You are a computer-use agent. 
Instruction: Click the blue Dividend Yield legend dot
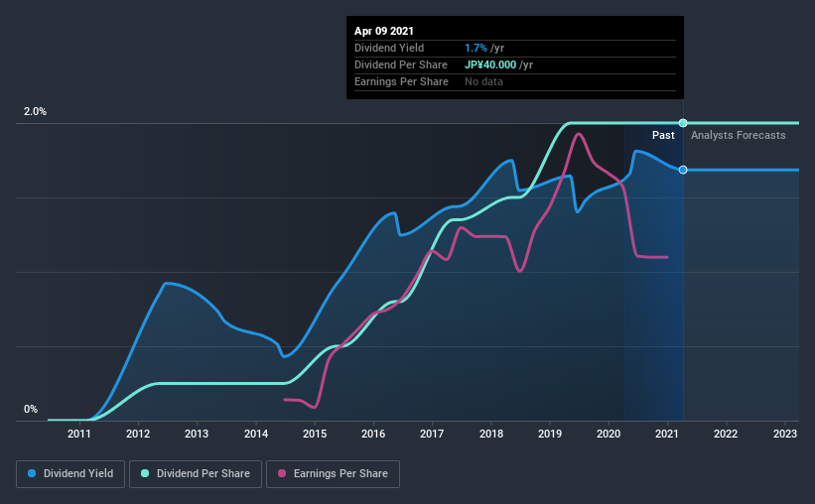coord(34,474)
